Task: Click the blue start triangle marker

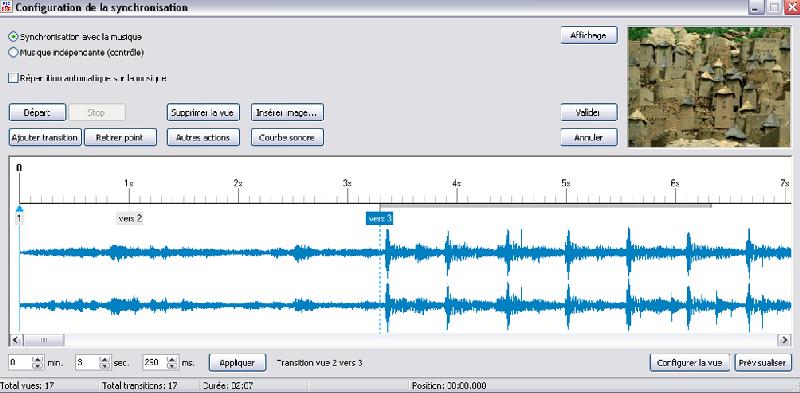Action: tap(19, 209)
